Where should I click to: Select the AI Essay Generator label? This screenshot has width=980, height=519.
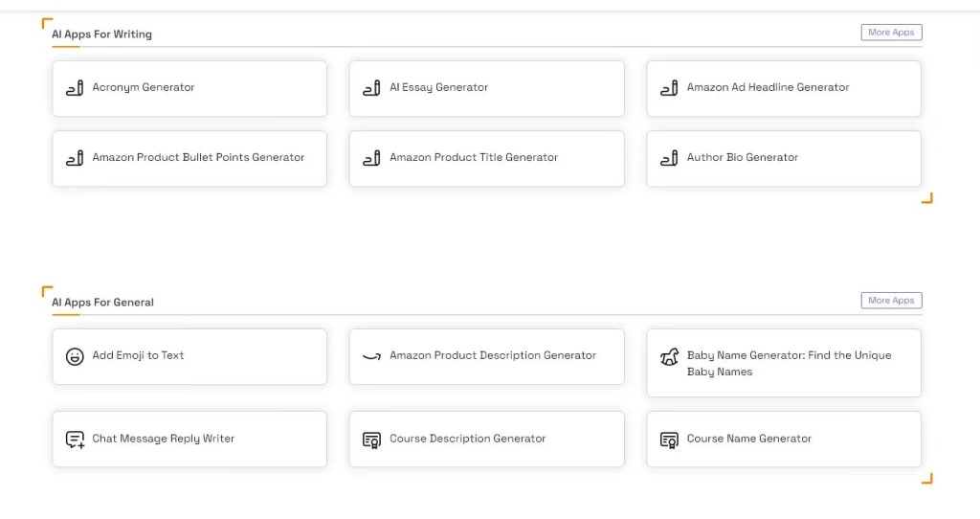coord(438,88)
